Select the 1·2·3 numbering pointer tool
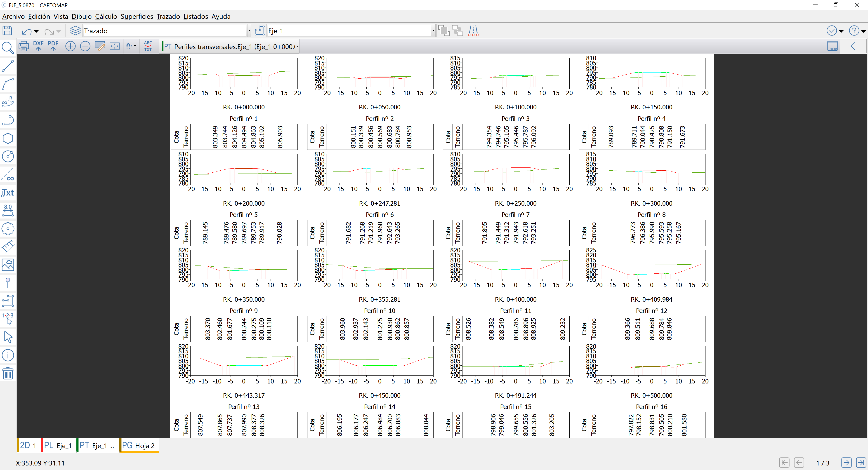The width and height of the screenshot is (868, 470). coord(7,318)
